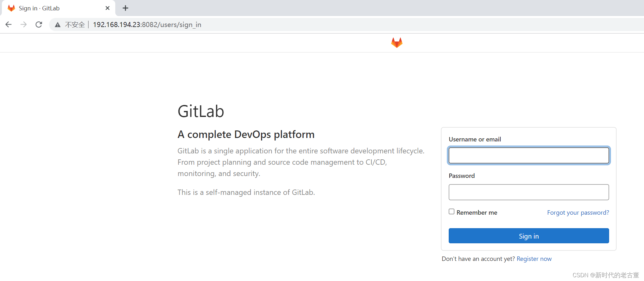The width and height of the screenshot is (644, 281).
Task: Click the GitLab favicon on the browser tab
Action: pyautogui.click(x=11, y=8)
